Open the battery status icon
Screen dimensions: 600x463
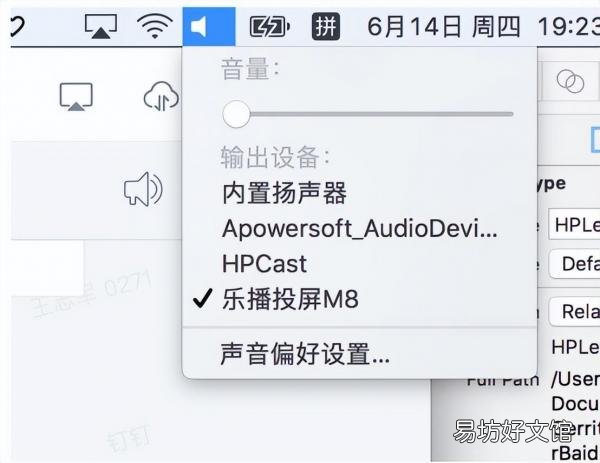click(x=270, y=27)
